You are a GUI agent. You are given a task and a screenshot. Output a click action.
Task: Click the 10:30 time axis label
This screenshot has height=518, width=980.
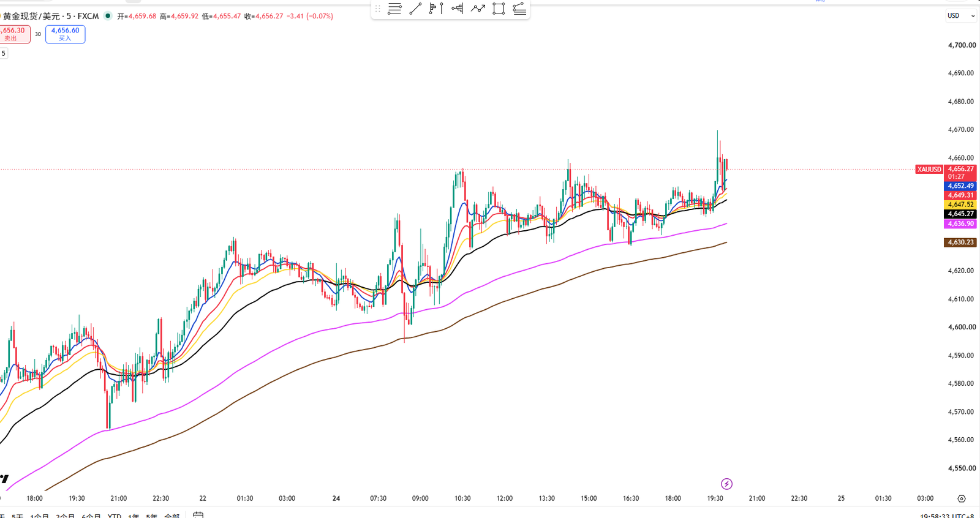tap(462, 498)
